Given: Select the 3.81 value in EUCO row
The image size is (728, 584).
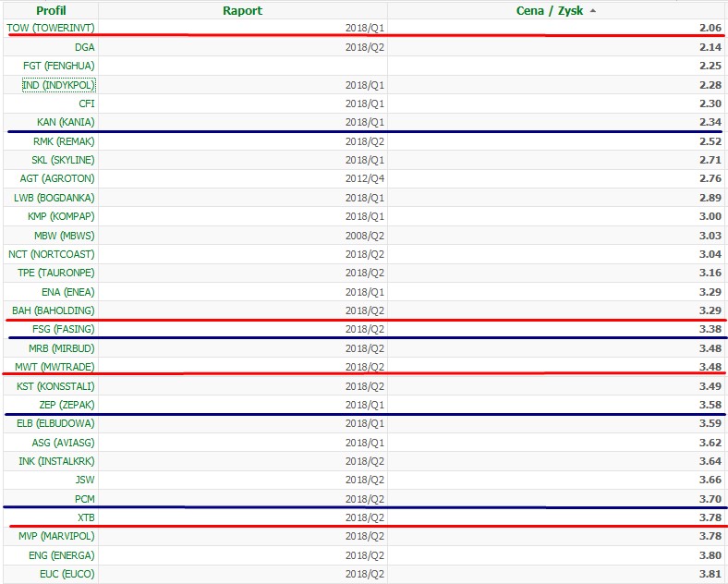Looking at the screenshot, I should pyautogui.click(x=710, y=574).
